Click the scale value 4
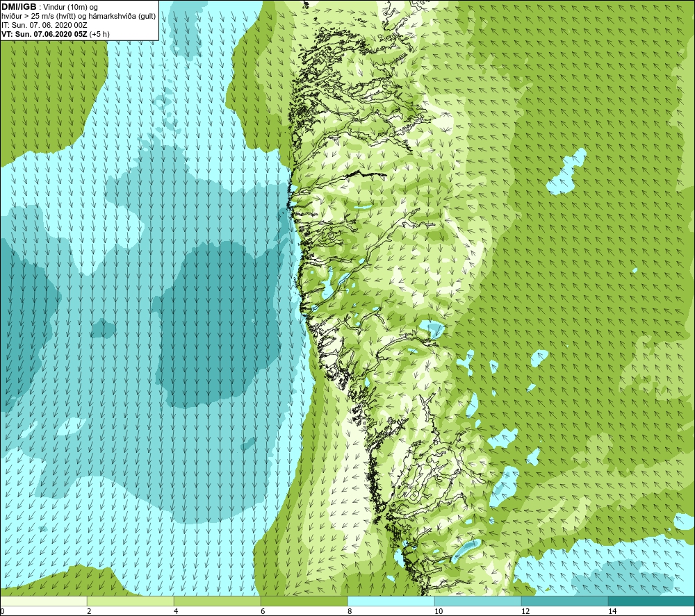The width and height of the screenshot is (695, 616). tap(176, 611)
